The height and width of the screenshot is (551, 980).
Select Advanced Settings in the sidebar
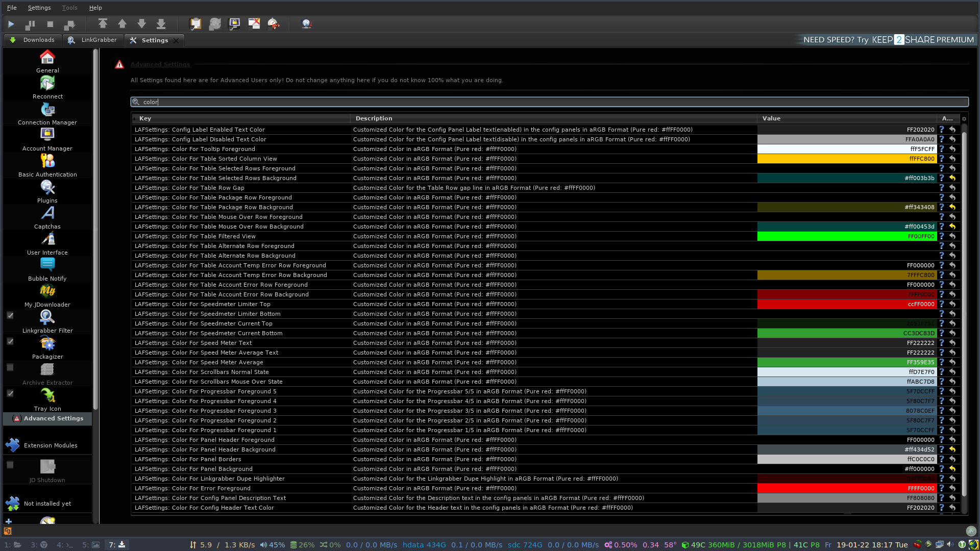[47, 418]
